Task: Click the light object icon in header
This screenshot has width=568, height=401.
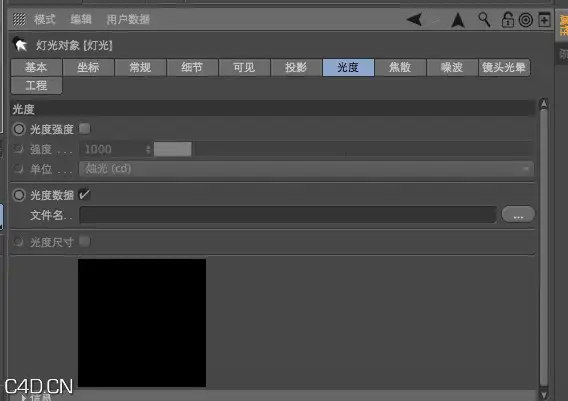Action: point(20,45)
